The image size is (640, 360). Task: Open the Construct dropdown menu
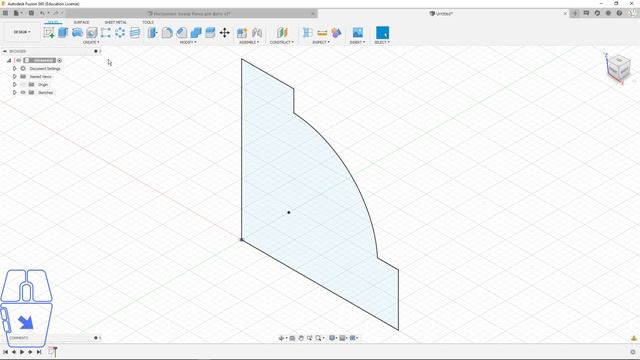click(282, 42)
